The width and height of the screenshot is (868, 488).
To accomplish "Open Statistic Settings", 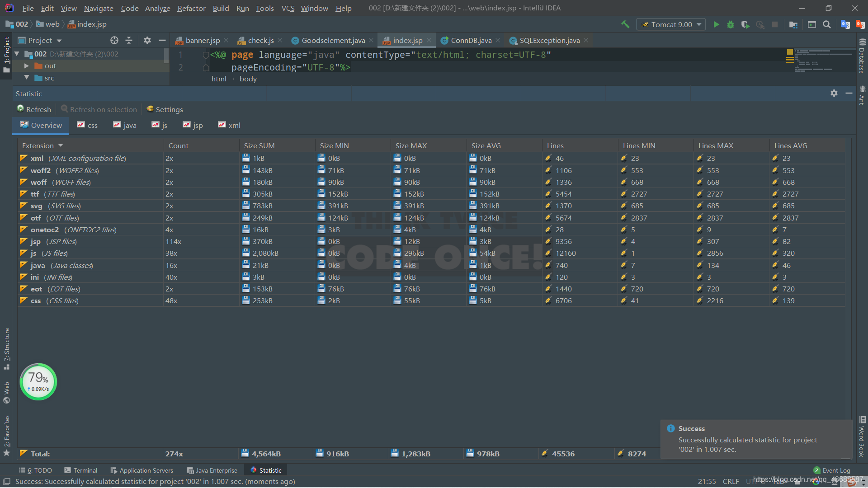I will (165, 109).
